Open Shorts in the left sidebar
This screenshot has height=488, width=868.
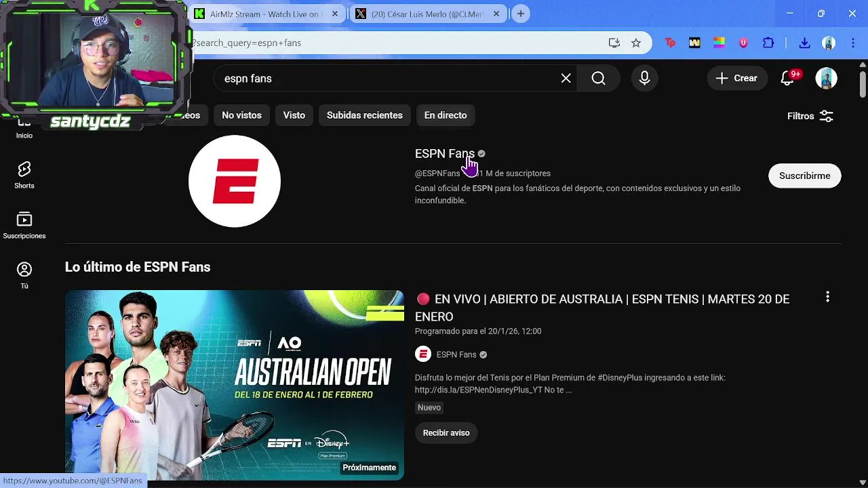pos(24,175)
